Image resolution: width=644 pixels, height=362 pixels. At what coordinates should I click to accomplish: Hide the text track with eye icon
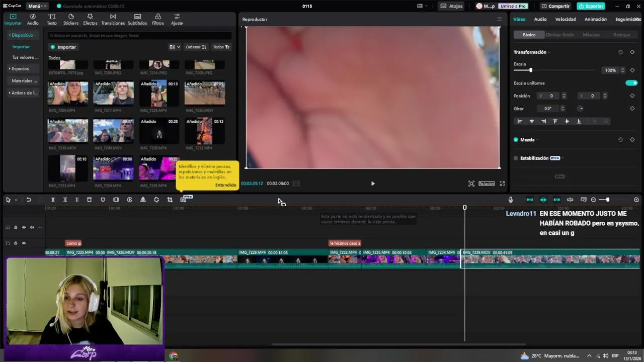click(24, 243)
